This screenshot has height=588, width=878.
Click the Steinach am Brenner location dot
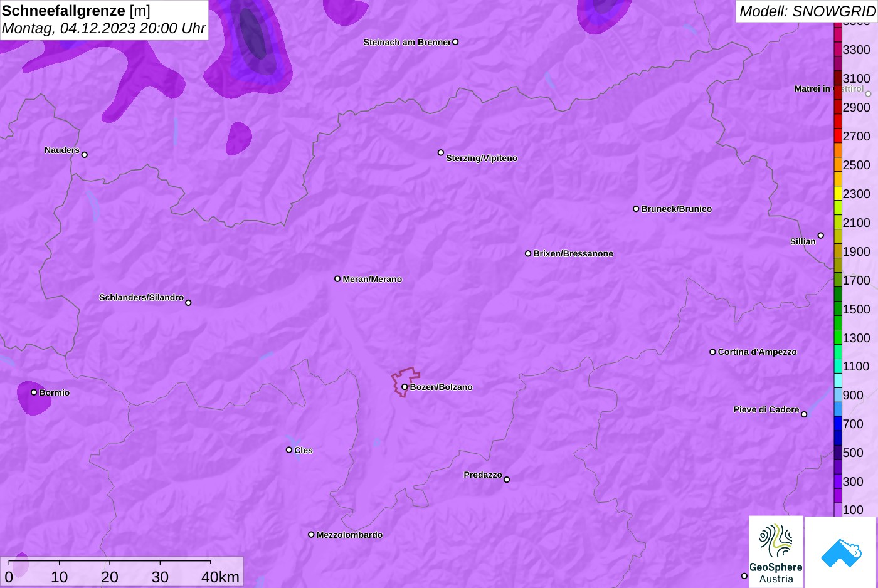(455, 42)
